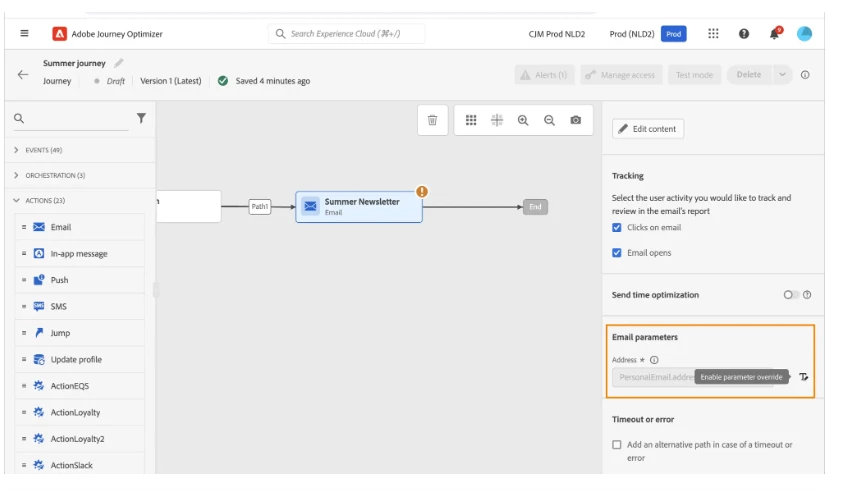Open the dropdown arrow next to Delete

[x=782, y=75]
